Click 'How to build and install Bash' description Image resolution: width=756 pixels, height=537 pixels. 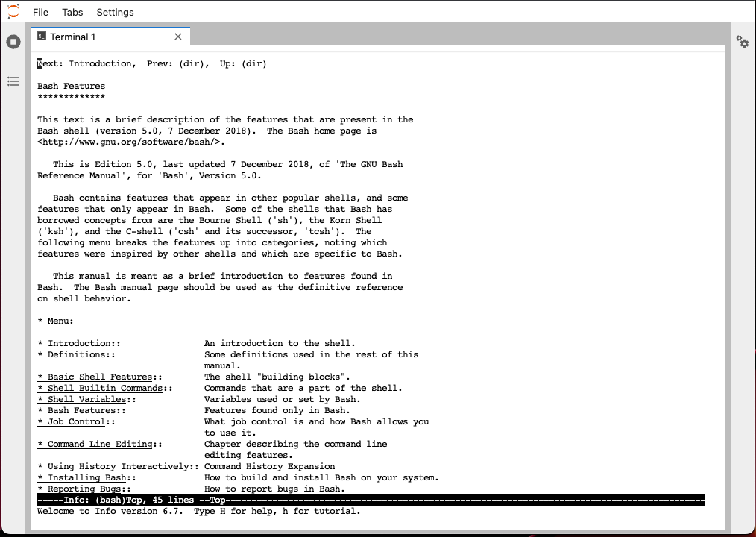pos(321,477)
